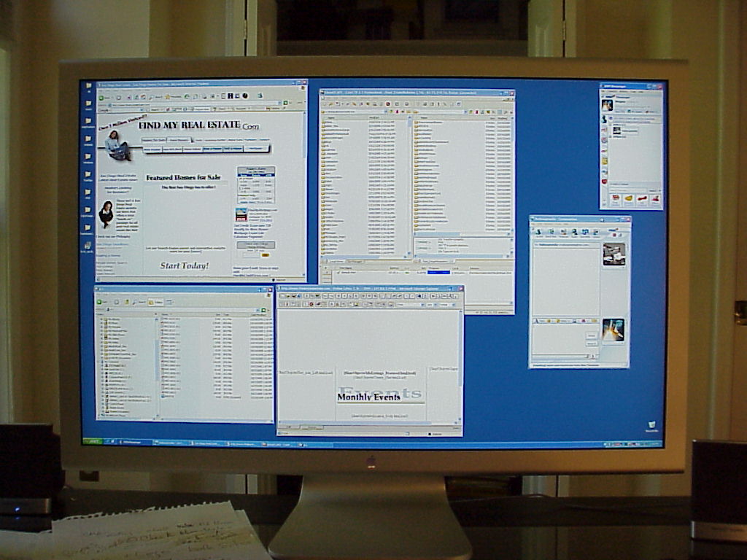Screen dimensions: 747x560
Task: Select the Local Drives tab in CuteFTP
Action: [x=337, y=262]
